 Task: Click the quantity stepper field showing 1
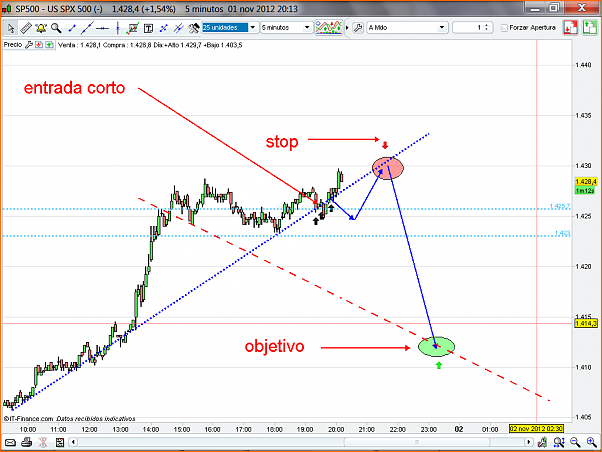(x=472, y=28)
